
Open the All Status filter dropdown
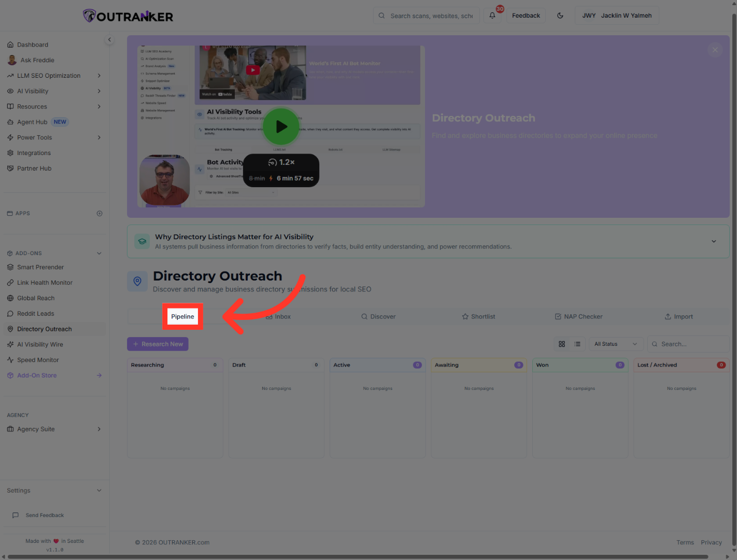point(616,344)
